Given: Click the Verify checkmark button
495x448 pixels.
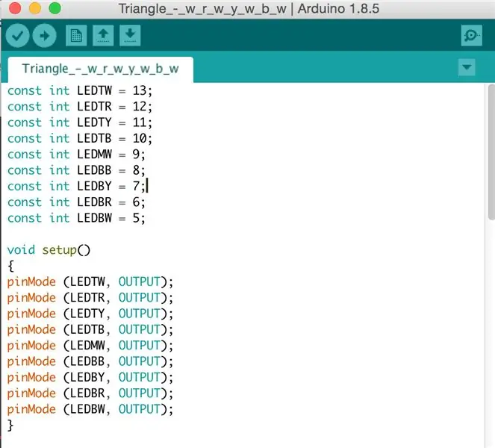Looking at the screenshot, I should coord(17,36).
